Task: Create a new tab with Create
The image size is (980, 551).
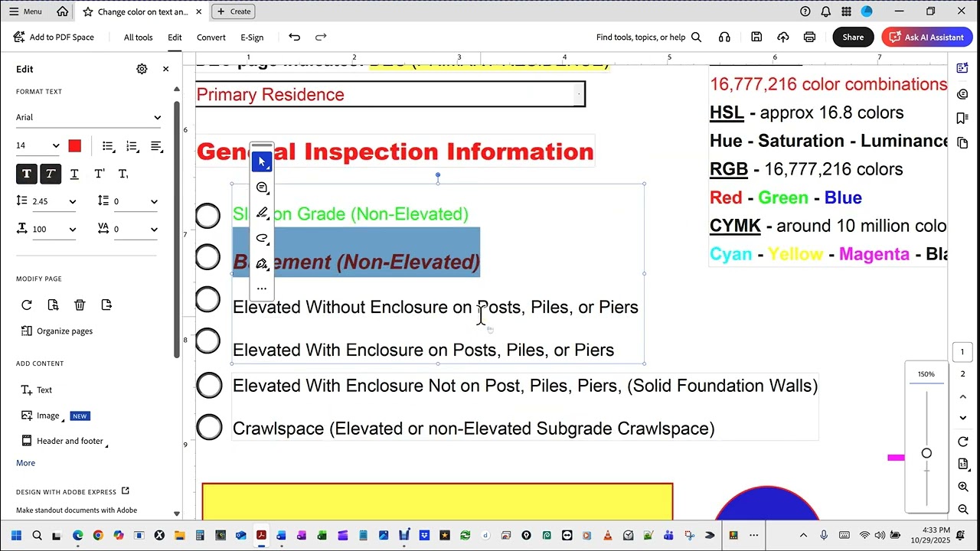Action: [233, 11]
